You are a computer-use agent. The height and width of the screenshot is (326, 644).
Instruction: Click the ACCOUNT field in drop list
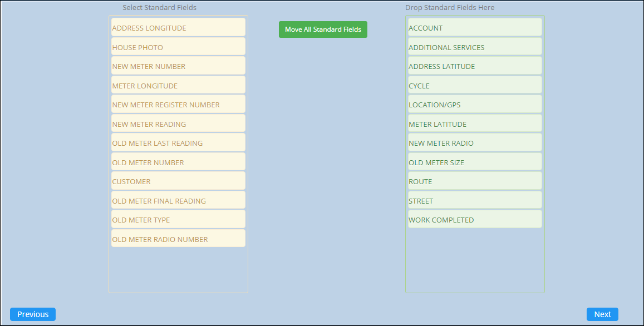click(x=475, y=28)
